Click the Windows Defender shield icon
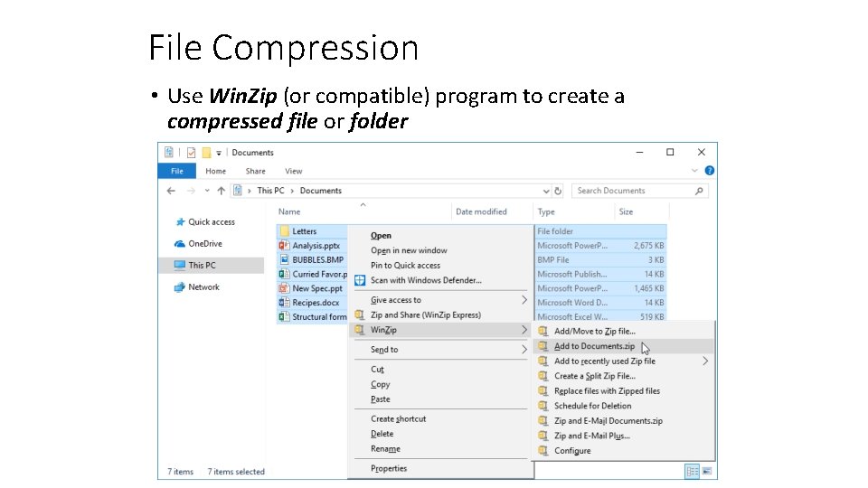 (x=360, y=280)
